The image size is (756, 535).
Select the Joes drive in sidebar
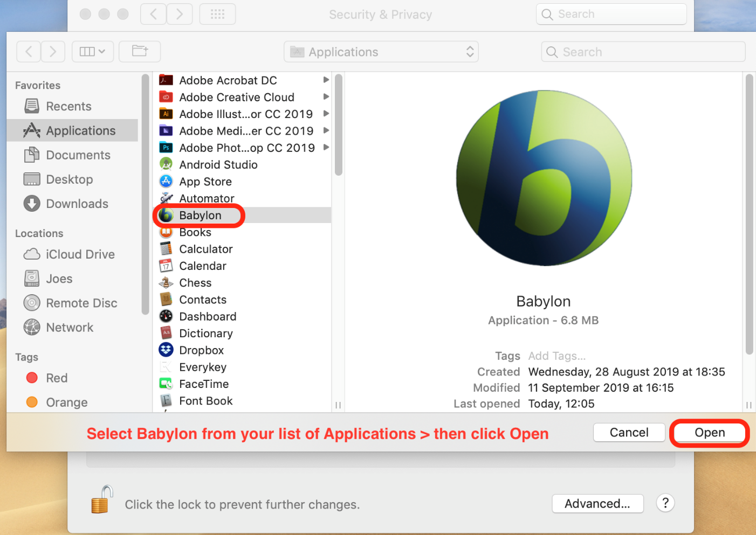72,279
